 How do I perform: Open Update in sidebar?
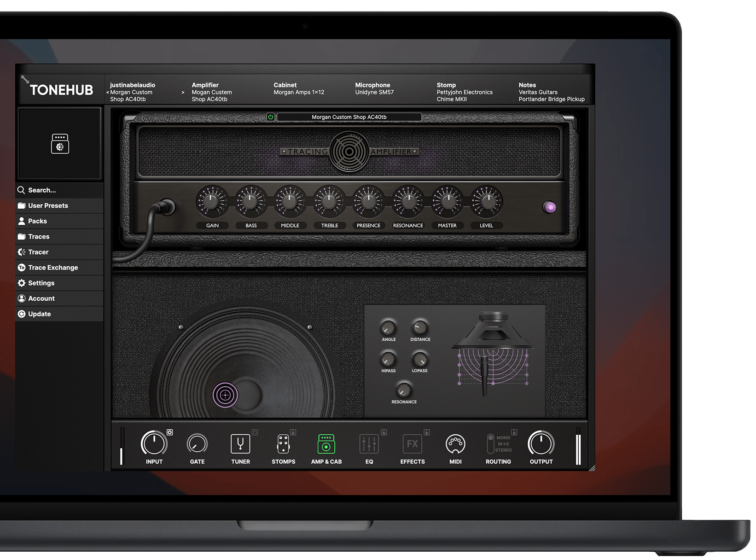click(59, 314)
